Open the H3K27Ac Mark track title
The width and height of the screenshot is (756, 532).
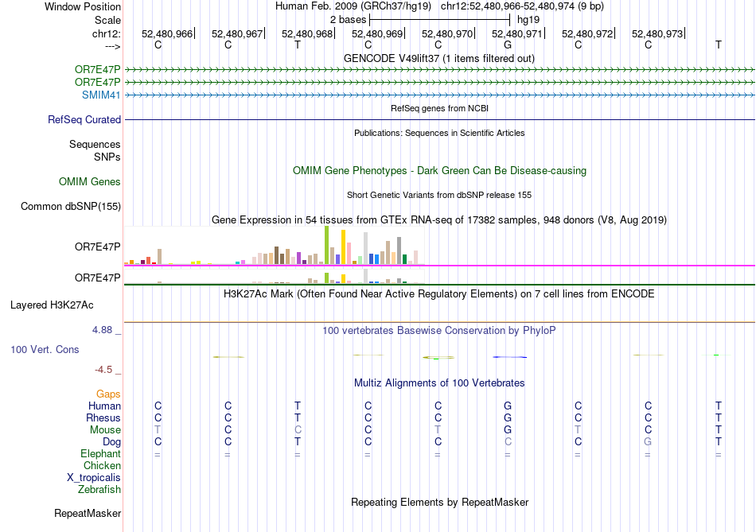[x=438, y=294]
